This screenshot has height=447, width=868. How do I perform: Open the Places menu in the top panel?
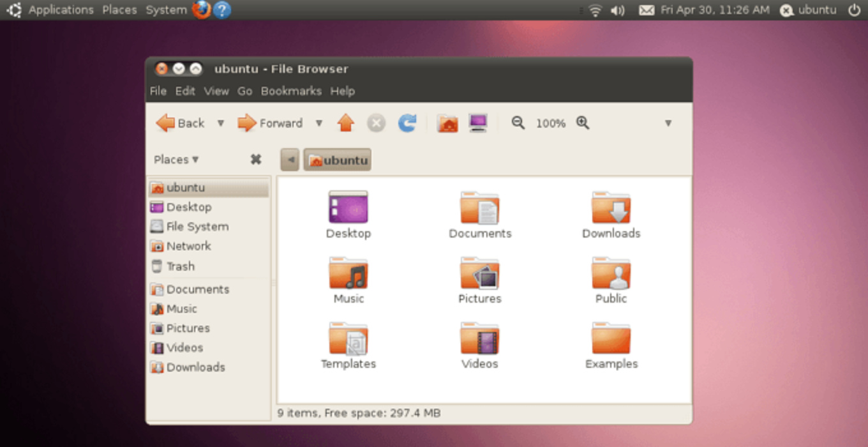click(x=119, y=10)
